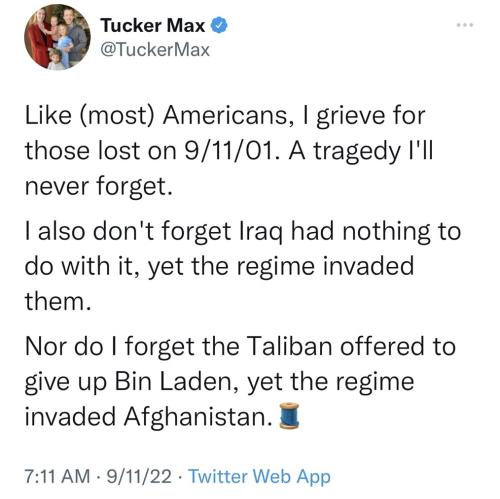Image resolution: width=500 pixels, height=499 pixels.
Task: Click the 7:11 AM timestamp
Action: click(57, 476)
